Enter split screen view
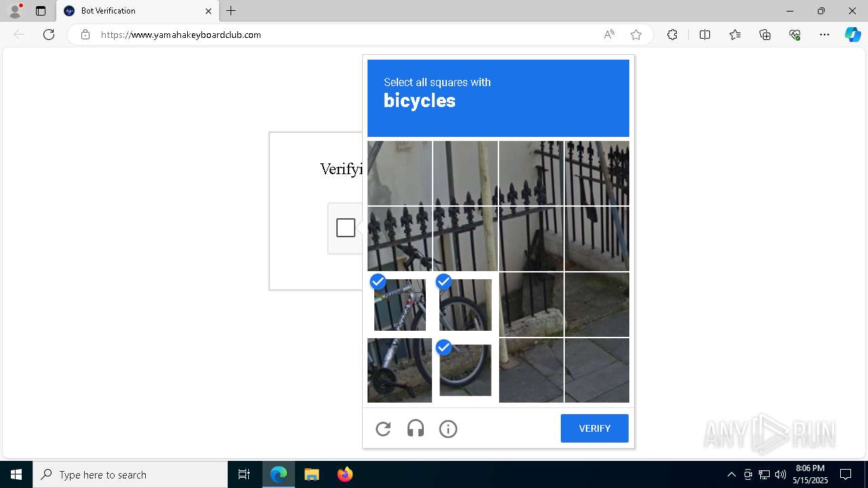The height and width of the screenshot is (488, 868). coord(705,35)
